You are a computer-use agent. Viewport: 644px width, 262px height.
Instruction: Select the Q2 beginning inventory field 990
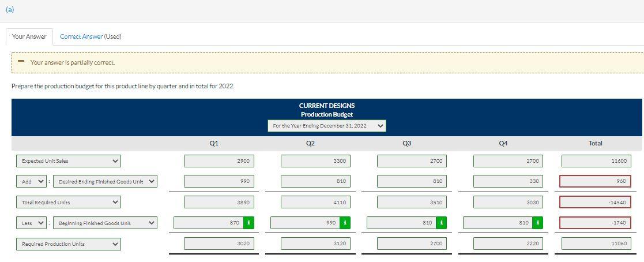point(306,223)
